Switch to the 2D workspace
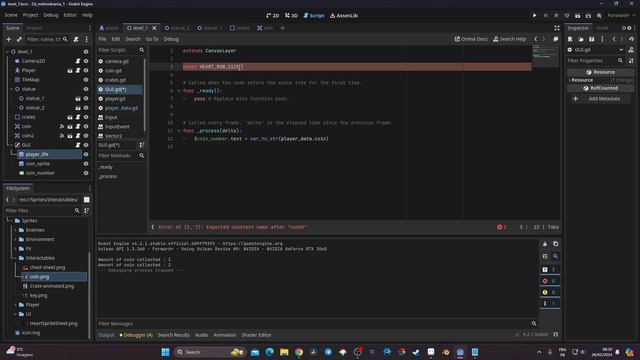The image size is (640, 360). (273, 16)
